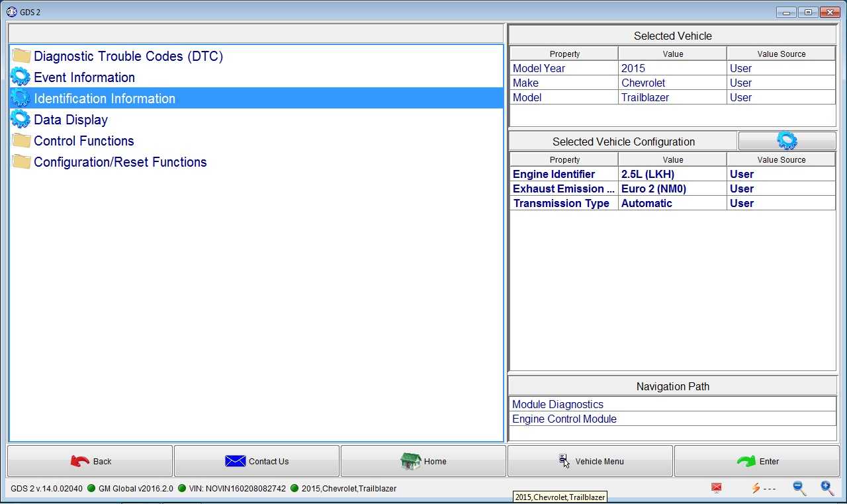Click the Event Information gear icon
The height and width of the screenshot is (504, 847).
[21, 77]
